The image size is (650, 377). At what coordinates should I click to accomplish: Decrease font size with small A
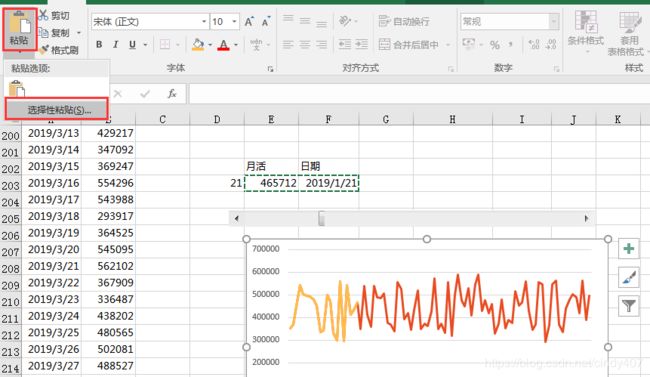(x=266, y=22)
